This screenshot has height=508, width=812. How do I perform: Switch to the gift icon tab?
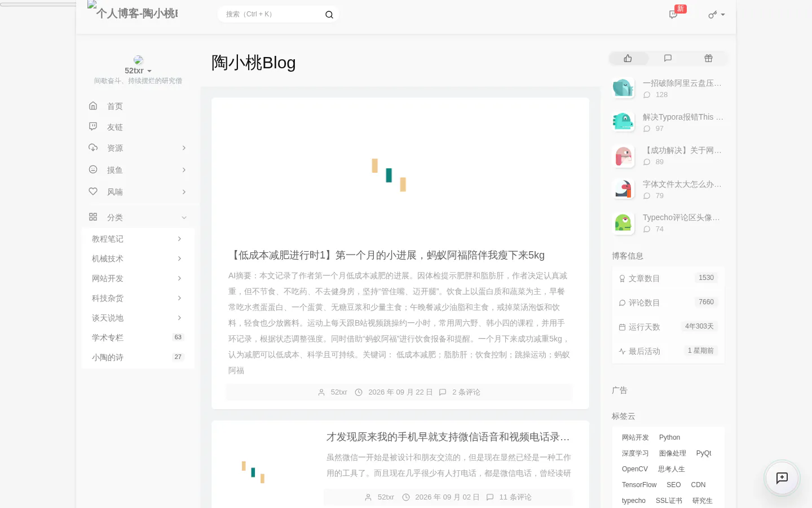[x=708, y=58]
